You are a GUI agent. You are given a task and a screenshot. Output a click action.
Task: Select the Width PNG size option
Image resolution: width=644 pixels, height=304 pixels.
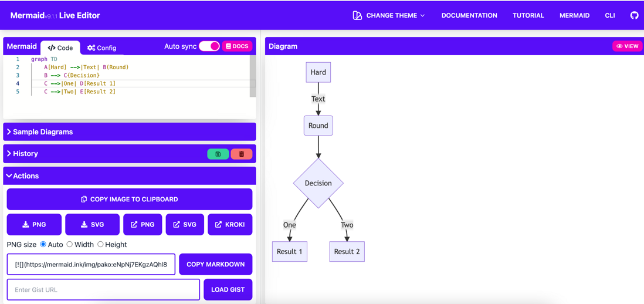(69, 244)
